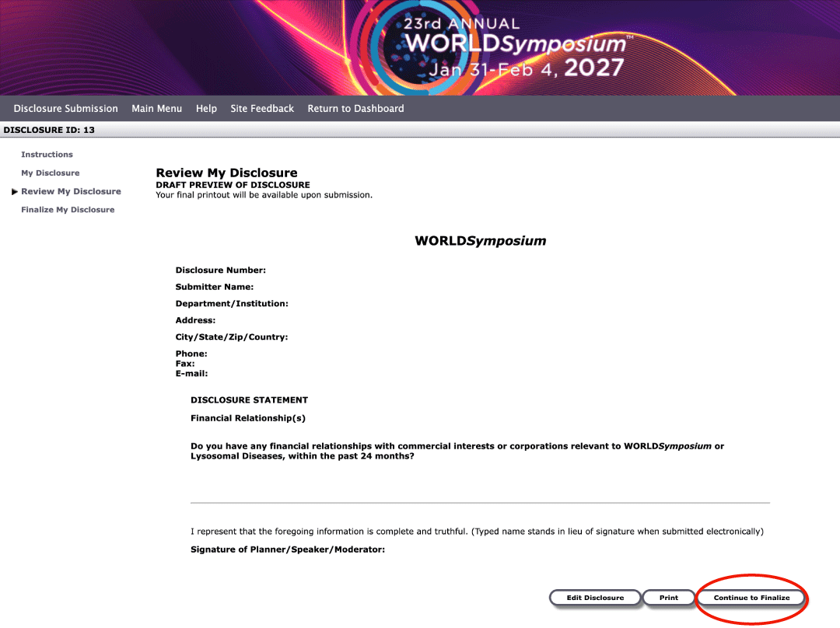The height and width of the screenshot is (628, 840).
Task: Click the 'Review My Disclosure' page heading
Action: 226,173
